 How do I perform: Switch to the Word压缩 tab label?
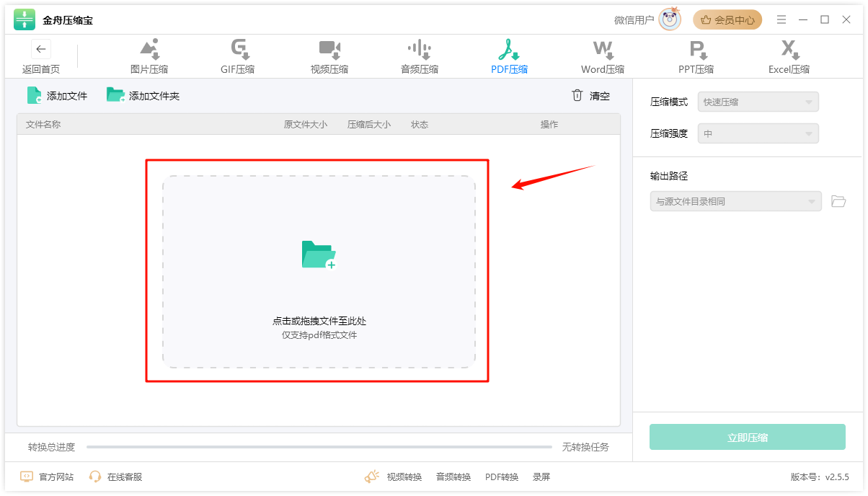pos(603,69)
